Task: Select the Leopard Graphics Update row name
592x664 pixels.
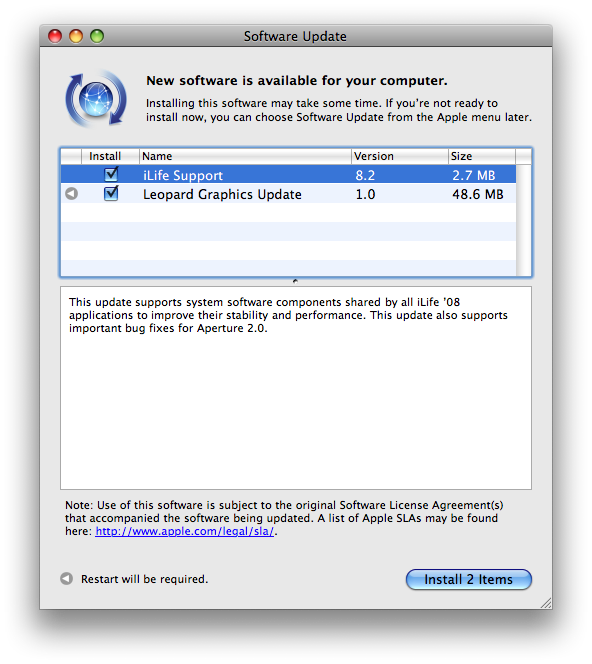Action: pos(222,194)
